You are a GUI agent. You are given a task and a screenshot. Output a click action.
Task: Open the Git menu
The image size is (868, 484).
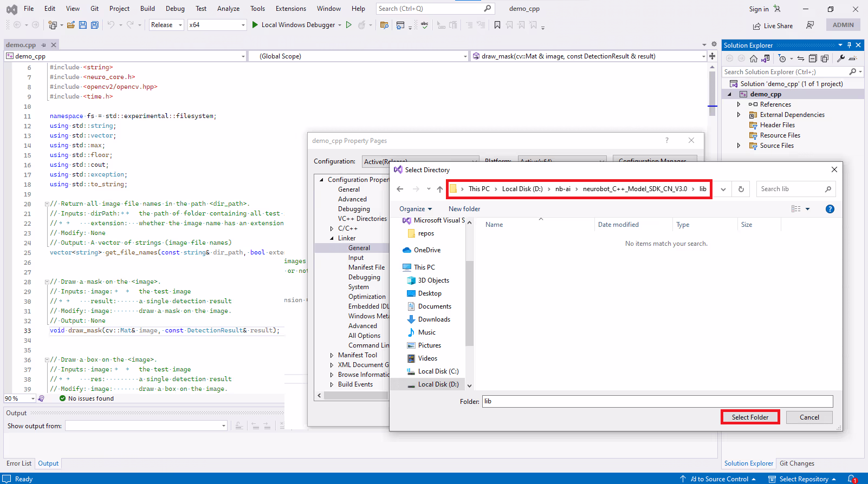(x=94, y=9)
